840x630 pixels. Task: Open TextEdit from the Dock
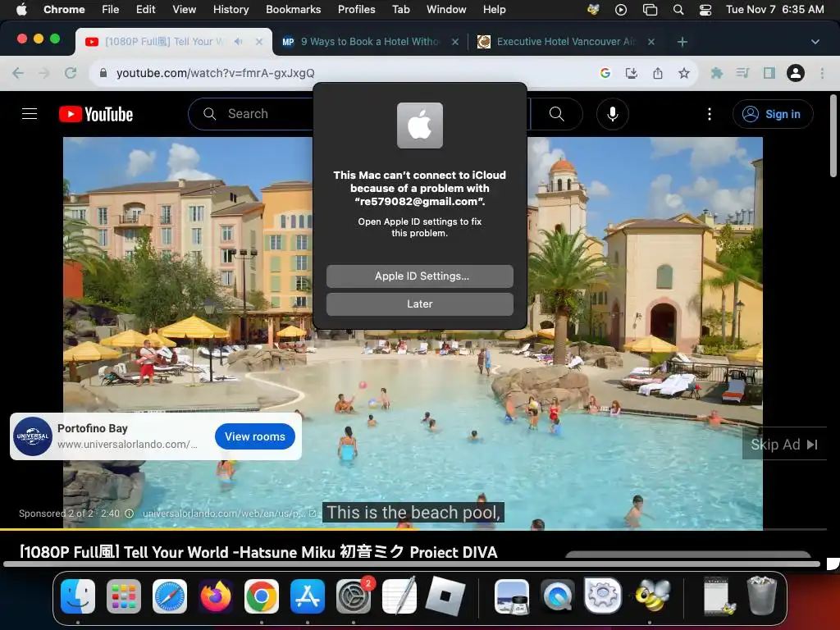pyautogui.click(x=399, y=596)
